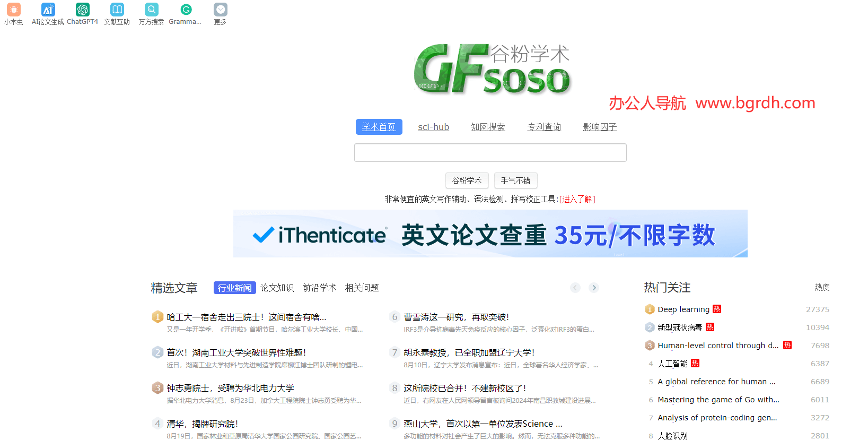Click the AI论文生成 icon
868x440 pixels.
48,10
